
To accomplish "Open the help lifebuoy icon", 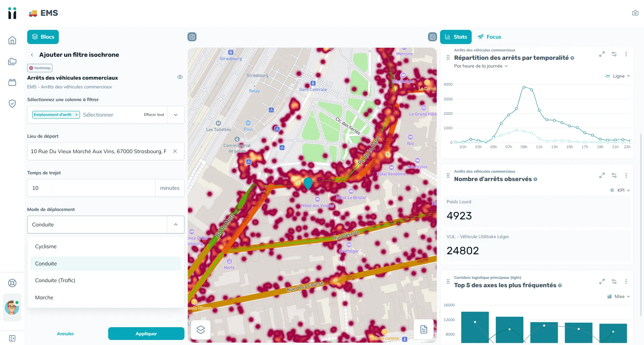I will click(x=12, y=283).
